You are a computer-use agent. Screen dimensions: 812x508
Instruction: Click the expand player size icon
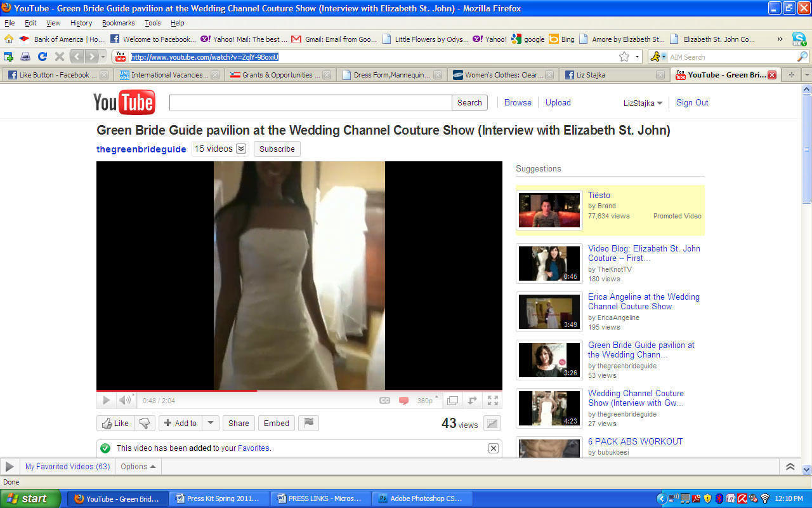[x=472, y=401]
